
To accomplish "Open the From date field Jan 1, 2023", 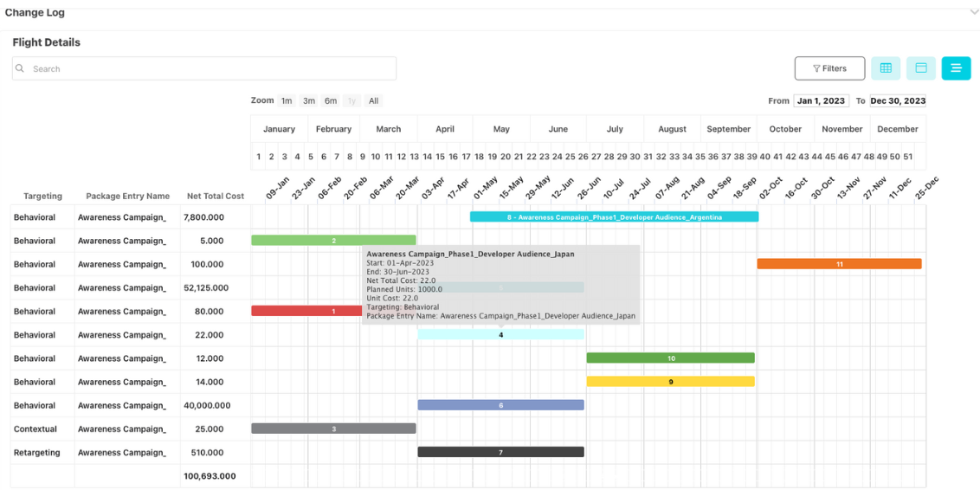I will [x=821, y=101].
